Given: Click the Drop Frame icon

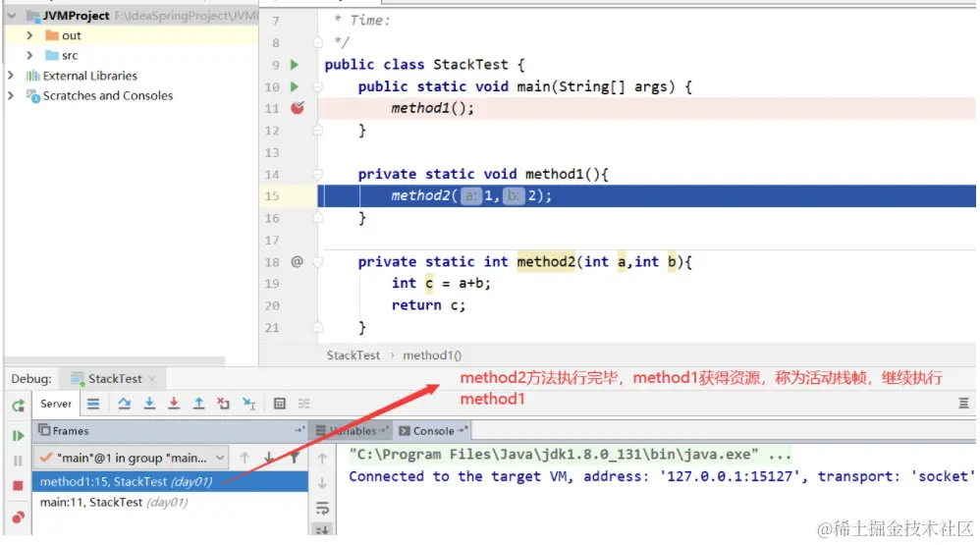Looking at the screenshot, I should (223, 404).
